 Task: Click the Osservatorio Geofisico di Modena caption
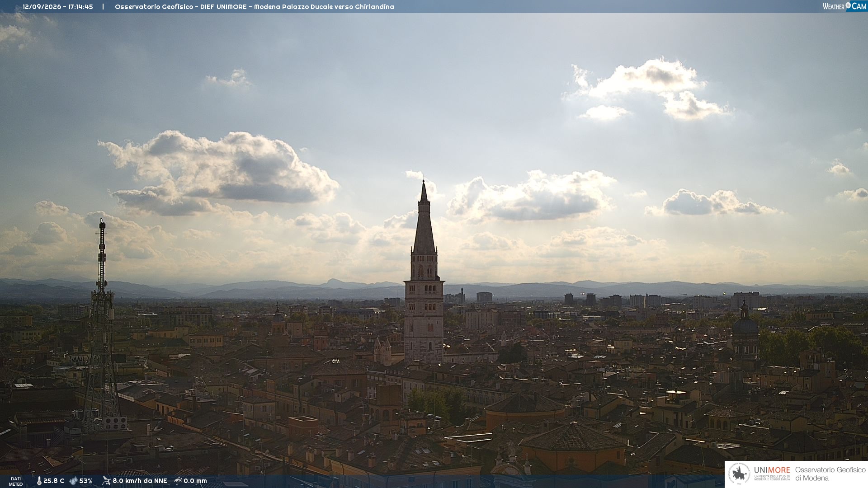tap(830, 474)
